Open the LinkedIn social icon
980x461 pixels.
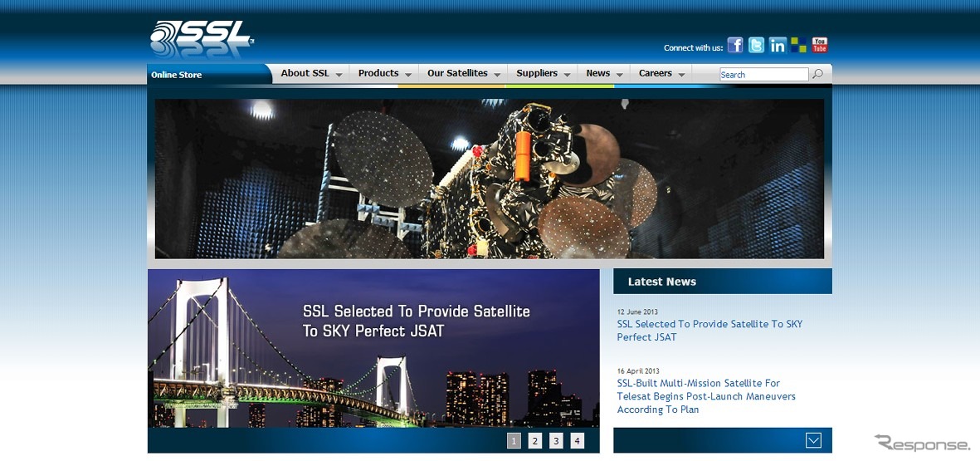coord(778,46)
